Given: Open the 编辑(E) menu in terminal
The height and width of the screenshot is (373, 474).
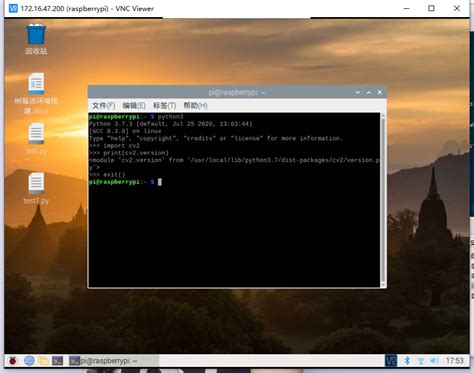Looking at the screenshot, I should 134,106.
